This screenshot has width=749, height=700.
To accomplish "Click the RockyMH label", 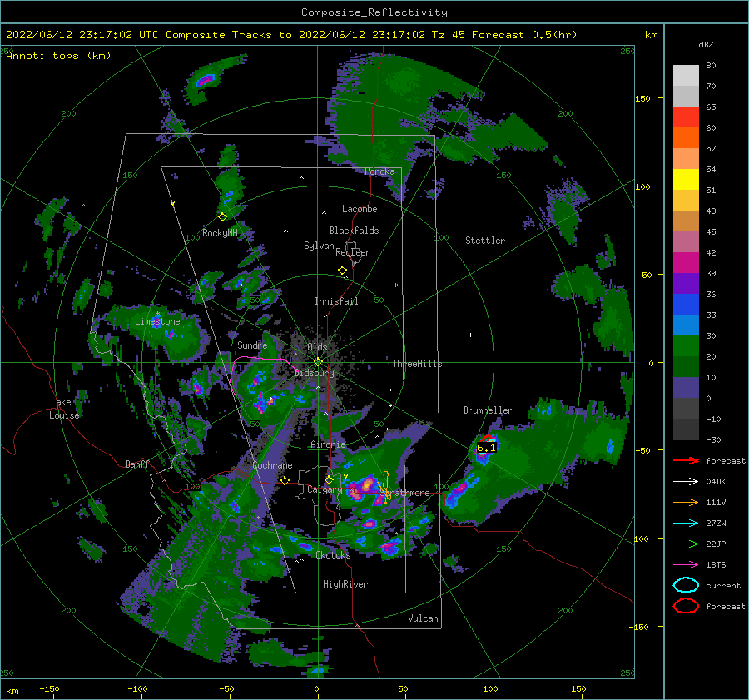I will (x=220, y=233).
